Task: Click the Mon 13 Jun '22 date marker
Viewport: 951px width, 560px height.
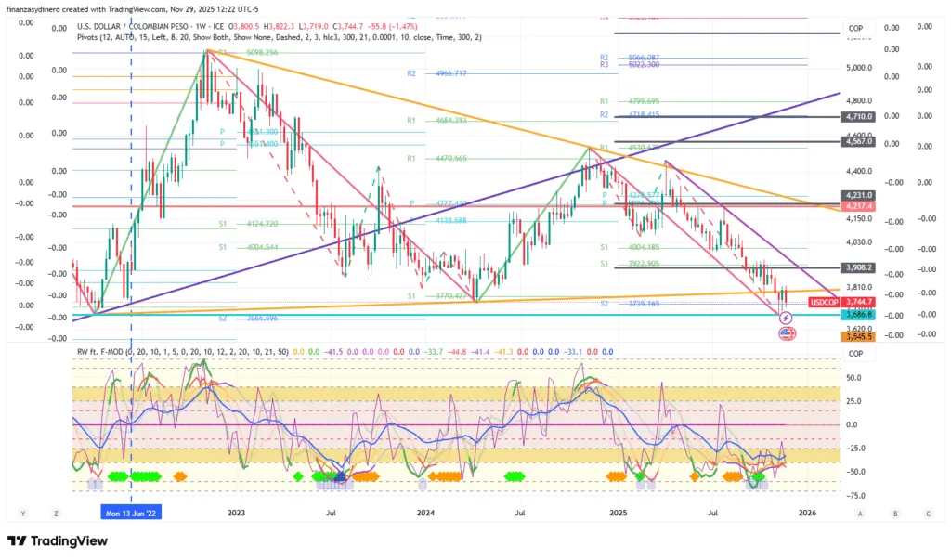Action: pos(132,513)
